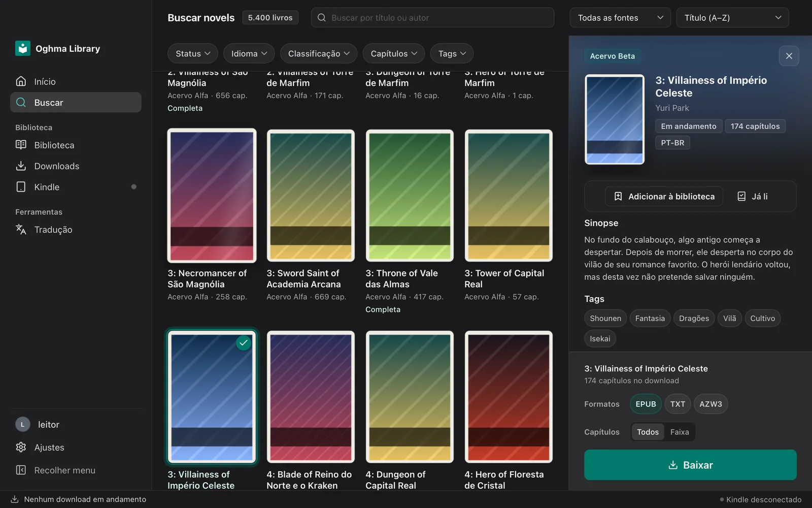812x508 pixels.
Task: Click the search magnifier icon in search field
Action: (x=322, y=18)
